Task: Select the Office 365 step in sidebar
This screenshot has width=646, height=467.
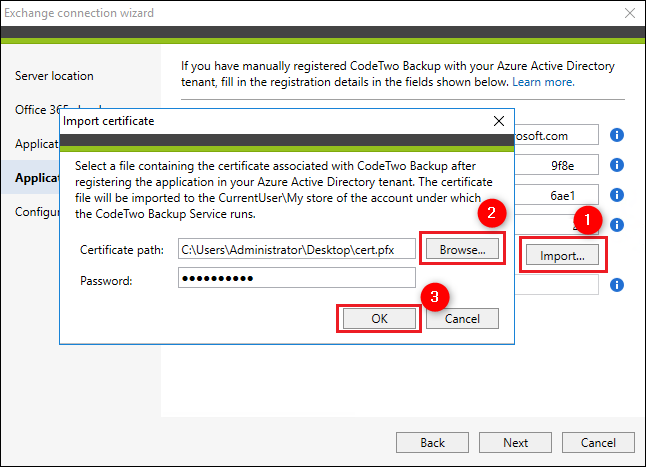Action: (x=37, y=110)
